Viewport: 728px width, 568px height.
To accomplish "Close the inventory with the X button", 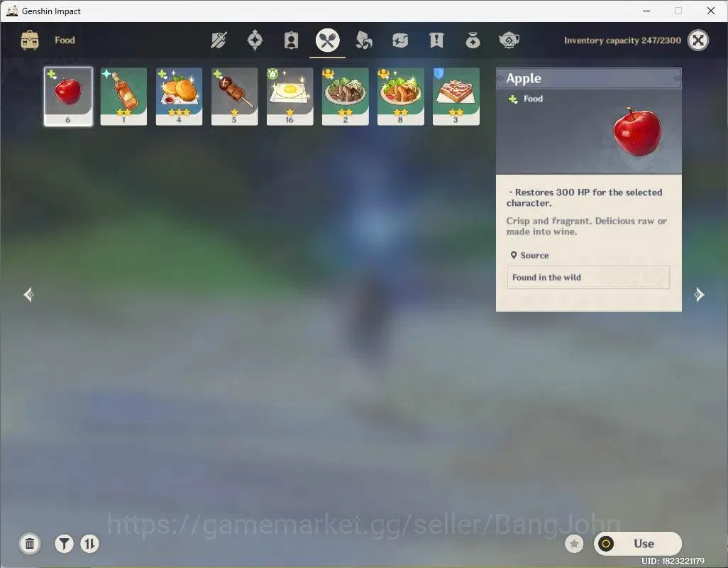I will (x=697, y=40).
